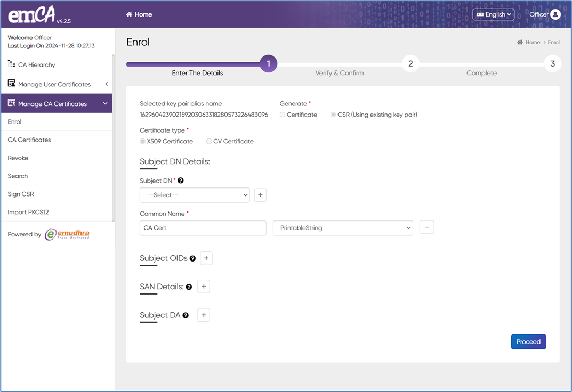Screen dimensions: 572x392
Task: Click the Proceed button
Action: [528, 341]
